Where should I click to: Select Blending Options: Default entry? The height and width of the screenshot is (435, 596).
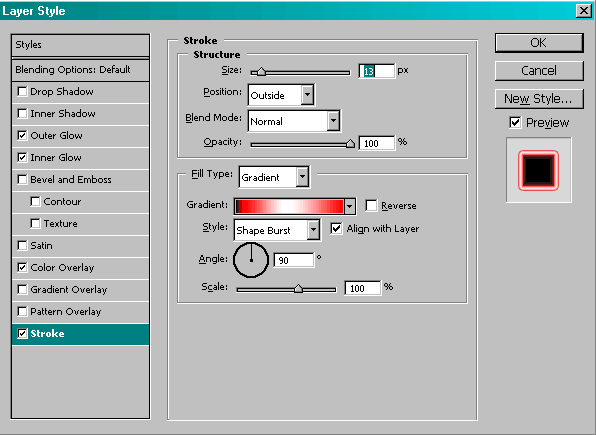click(81, 70)
